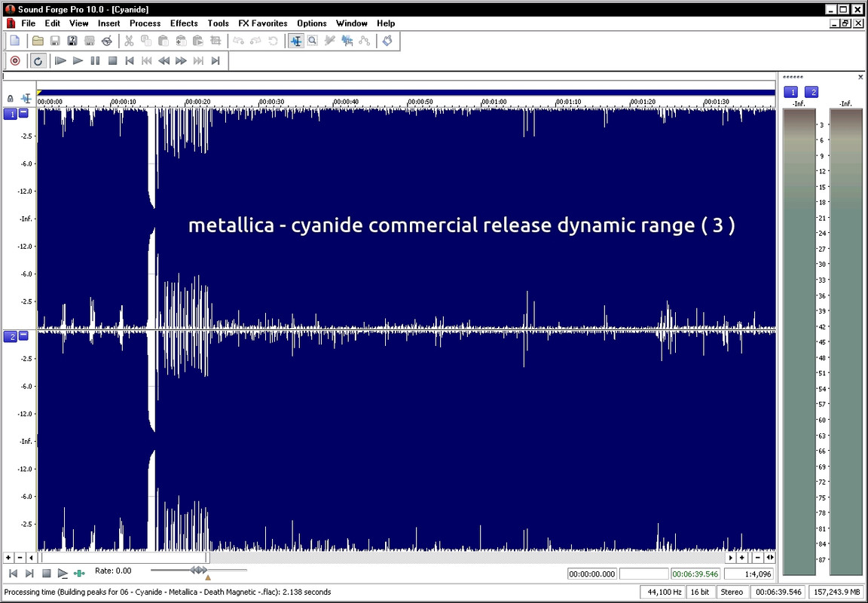The image size is (868, 603).
Task: Click the Trim/Crop toolbar icon
Action: click(x=215, y=41)
